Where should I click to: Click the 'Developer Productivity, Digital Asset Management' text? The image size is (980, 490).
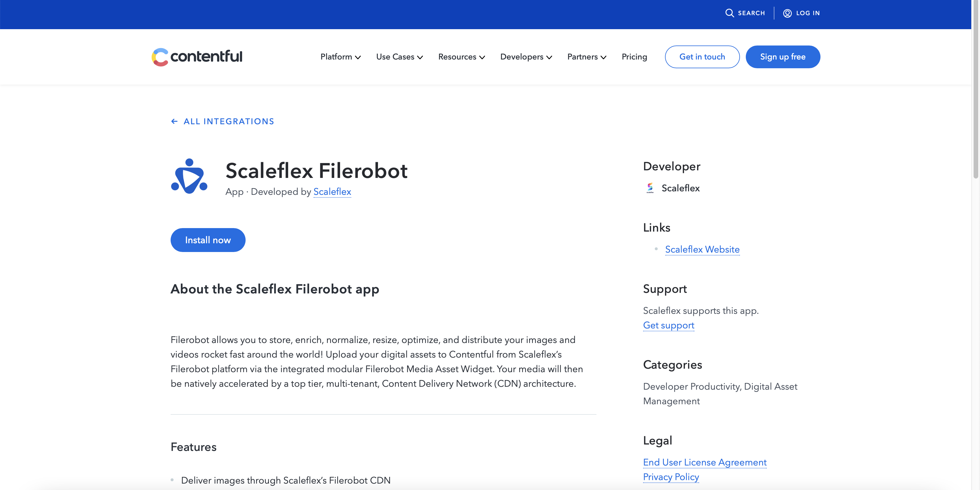coord(720,394)
